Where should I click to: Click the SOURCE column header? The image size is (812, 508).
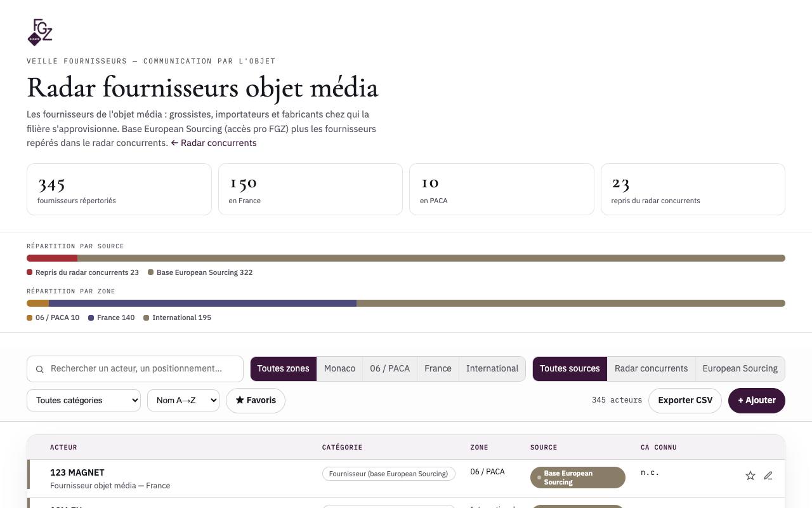544,448
